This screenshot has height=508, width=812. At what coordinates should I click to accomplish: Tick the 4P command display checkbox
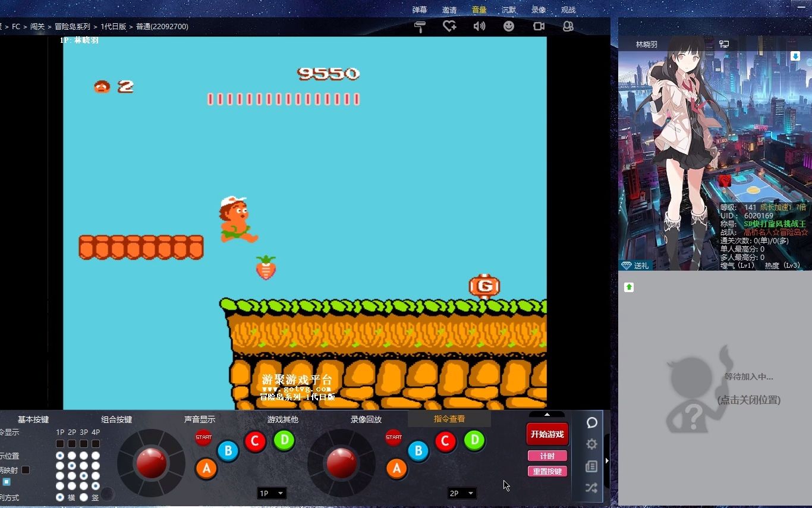tap(96, 444)
